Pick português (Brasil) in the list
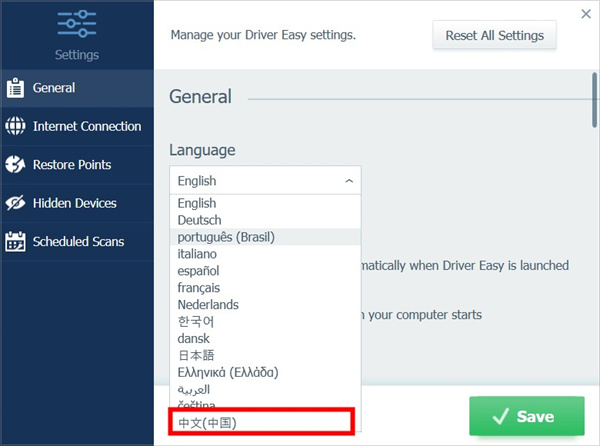 (225, 237)
